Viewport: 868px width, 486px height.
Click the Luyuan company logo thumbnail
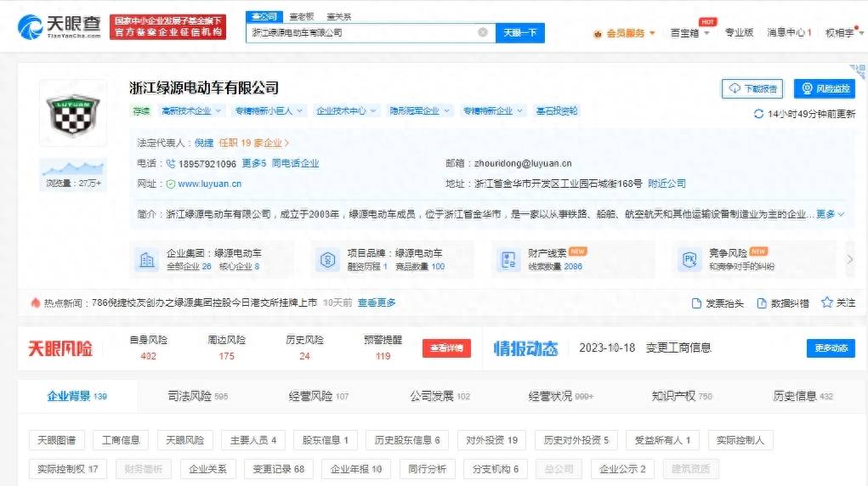click(73, 121)
